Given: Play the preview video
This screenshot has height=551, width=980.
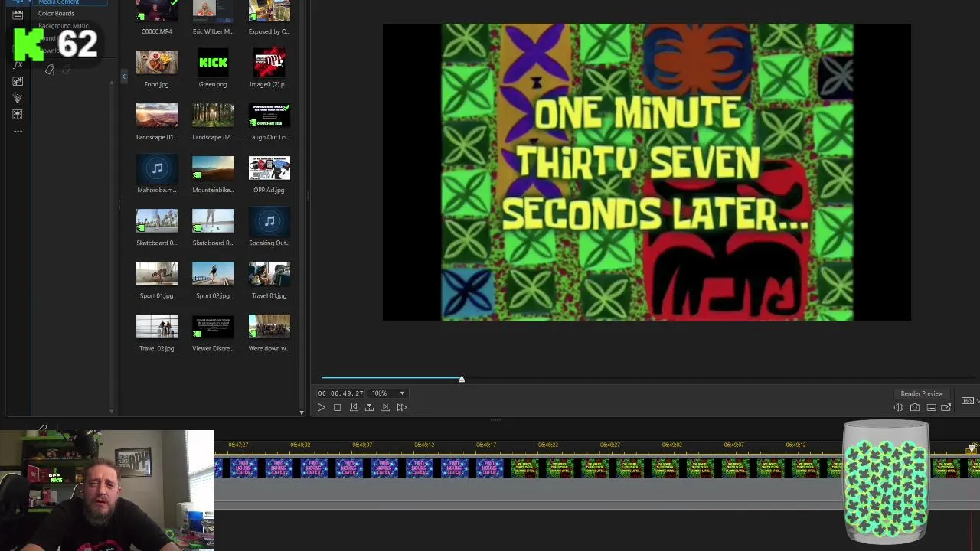Looking at the screenshot, I should pyautogui.click(x=322, y=407).
